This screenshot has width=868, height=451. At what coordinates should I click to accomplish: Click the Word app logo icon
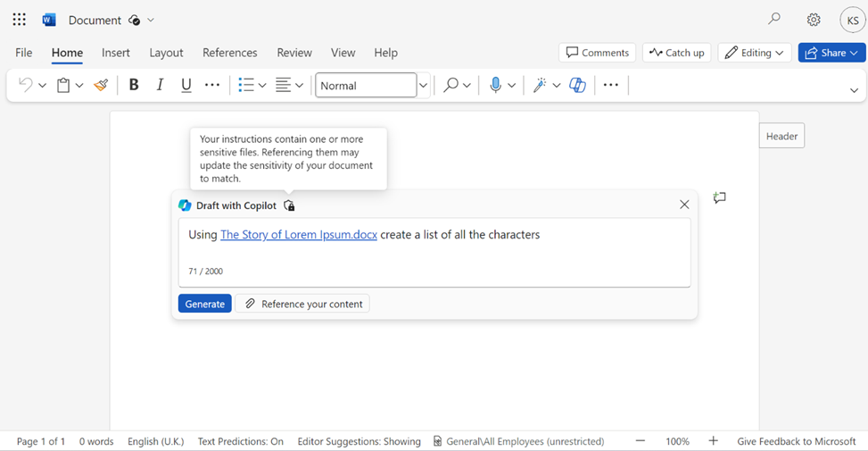[49, 20]
